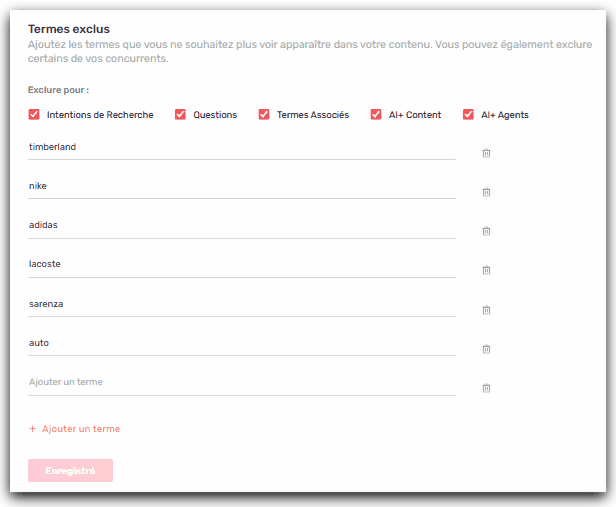Click trash icon beside empty term field
The image size is (616, 507).
486,388
